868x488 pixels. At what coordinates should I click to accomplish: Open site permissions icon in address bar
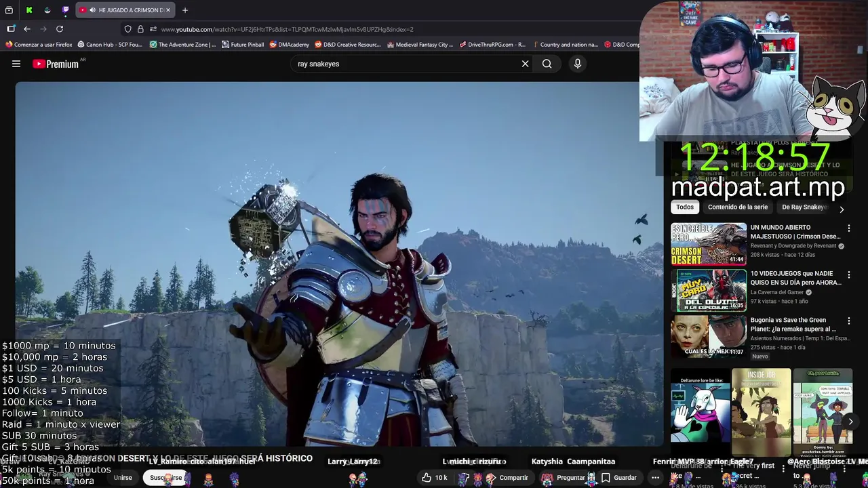(x=153, y=29)
